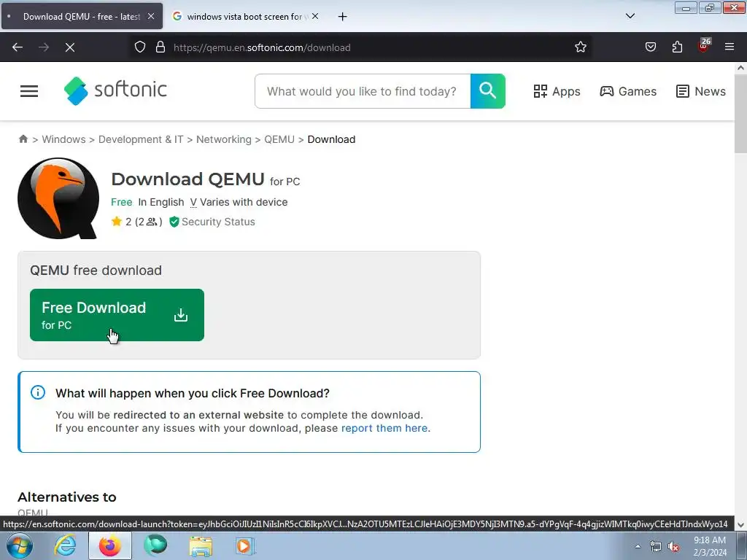
Task: Click scrollbar up arrow
Action: [741, 68]
